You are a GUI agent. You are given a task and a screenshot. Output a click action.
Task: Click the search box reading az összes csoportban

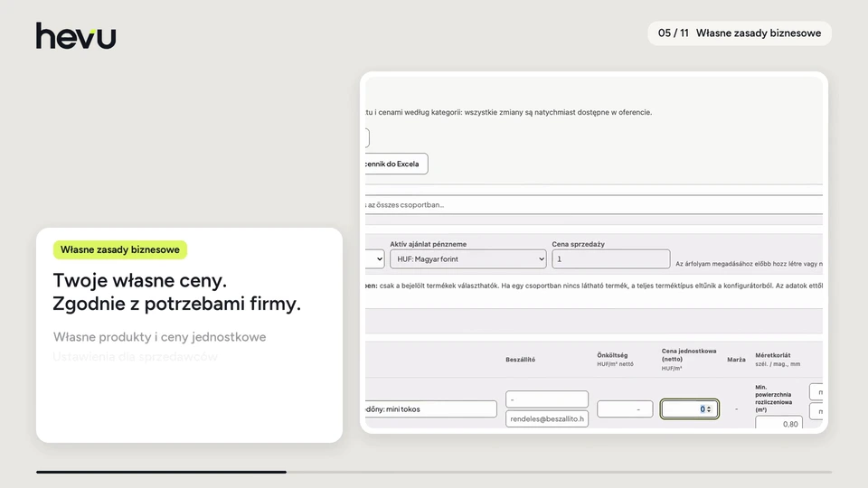click(594, 205)
